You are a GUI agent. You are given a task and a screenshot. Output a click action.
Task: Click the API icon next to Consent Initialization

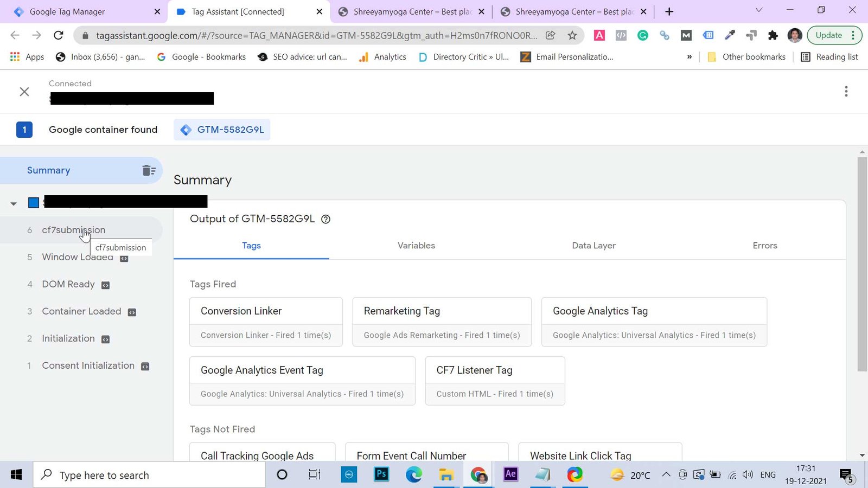[x=145, y=367]
